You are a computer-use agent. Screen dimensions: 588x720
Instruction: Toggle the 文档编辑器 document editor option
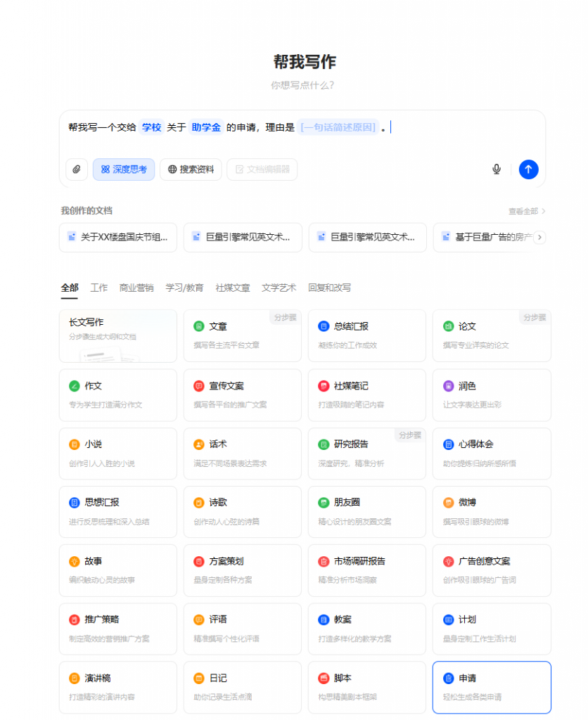point(262,169)
